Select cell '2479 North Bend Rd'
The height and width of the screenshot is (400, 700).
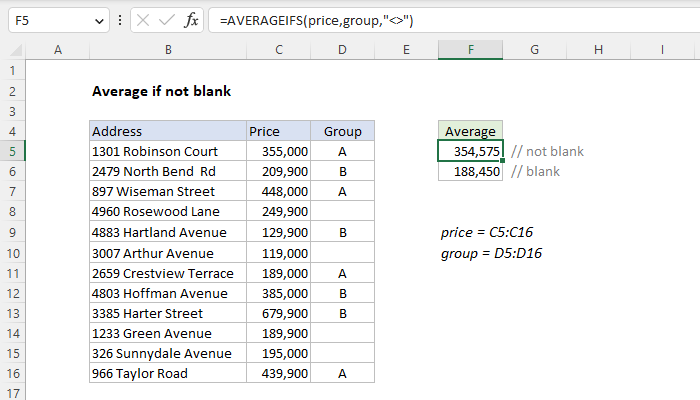tap(168, 171)
